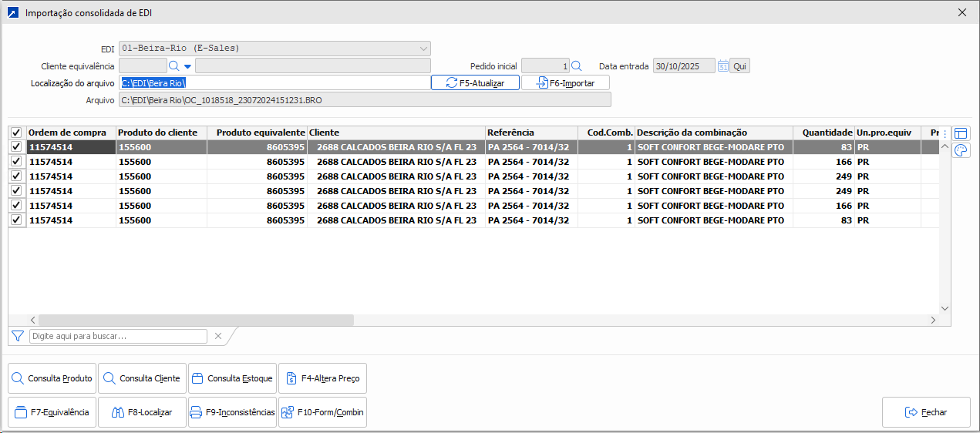Image resolution: width=980 pixels, height=433 pixels.
Task: Click the Cliente equivalência name field
Action: [313, 66]
